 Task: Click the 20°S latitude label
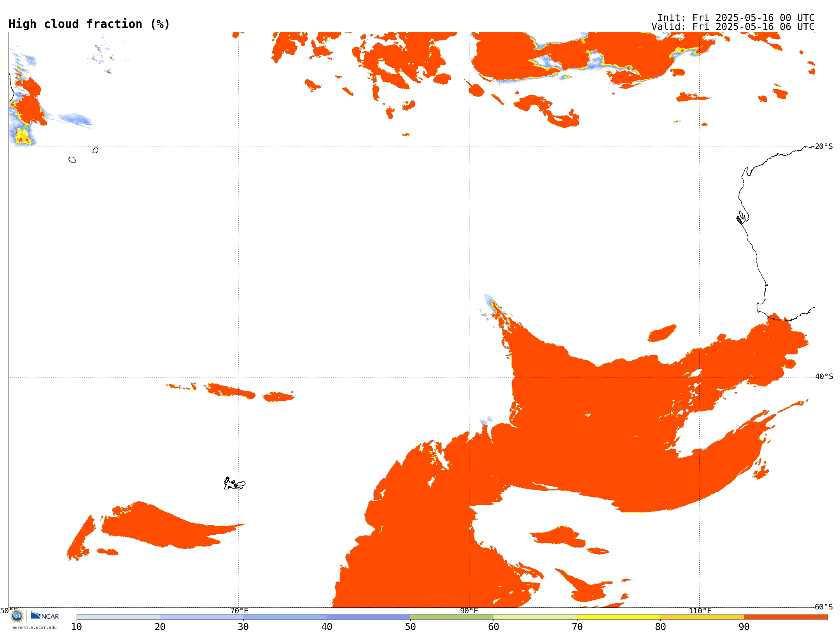824,146
